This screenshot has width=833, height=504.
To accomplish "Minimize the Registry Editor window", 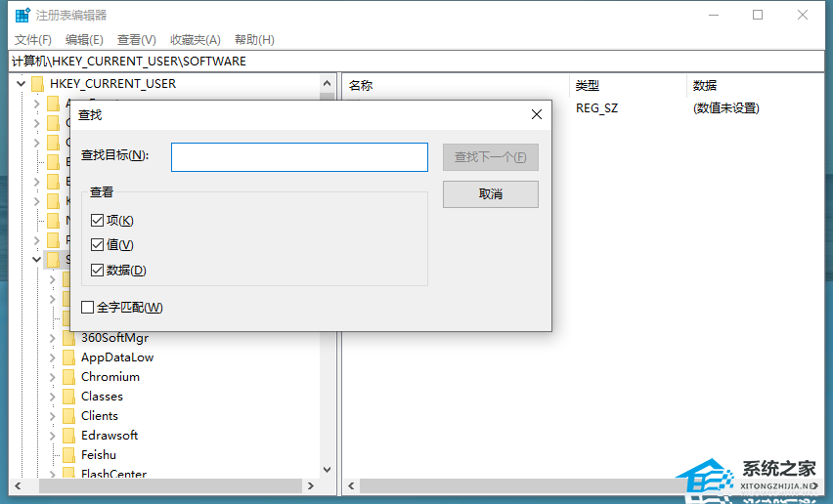I will pyautogui.click(x=714, y=15).
